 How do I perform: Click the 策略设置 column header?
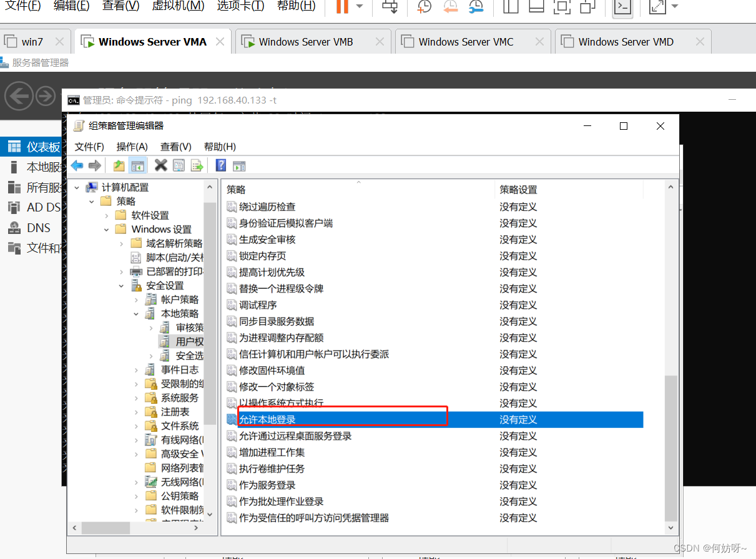click(518, 190)
